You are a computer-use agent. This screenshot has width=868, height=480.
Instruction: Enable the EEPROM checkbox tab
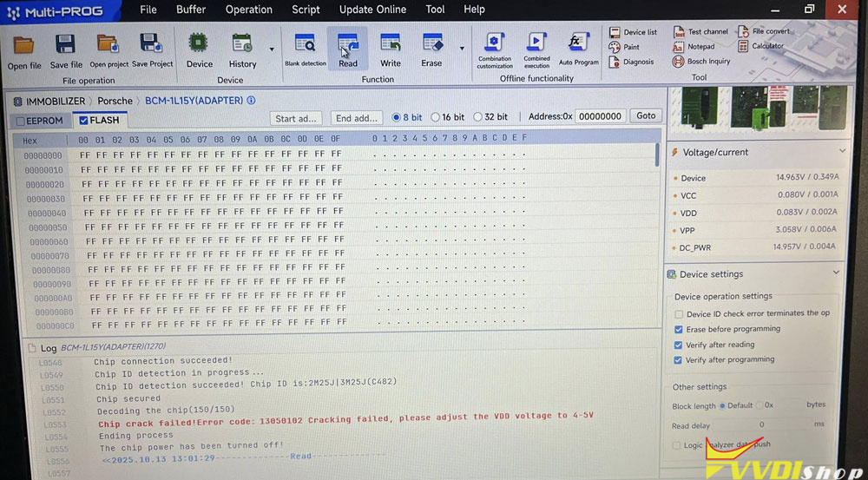tap(21, 121)
